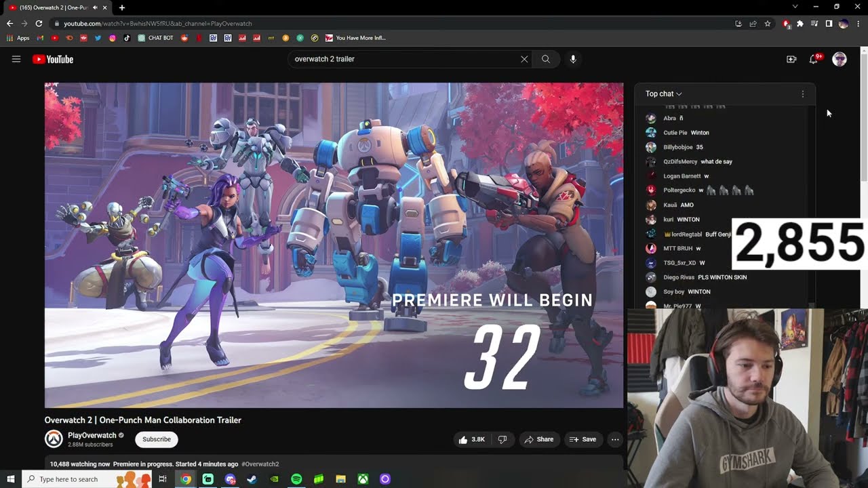Image resolution: width=868 pixels, height=488 pixels.
Task: Open the YouTube account avatar menu
Action: 840,59
